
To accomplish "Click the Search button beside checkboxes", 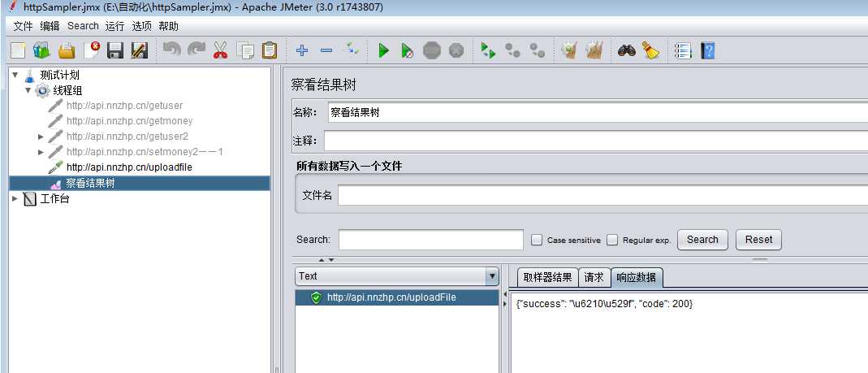I will click(702, 240).
